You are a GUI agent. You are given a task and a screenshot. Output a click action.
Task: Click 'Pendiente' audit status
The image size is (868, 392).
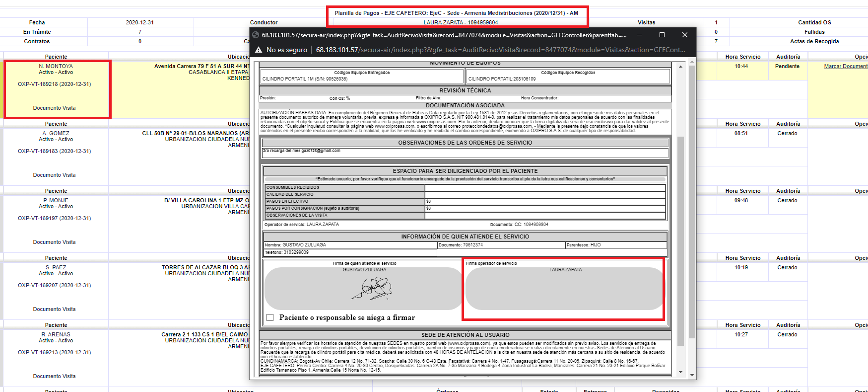click(788, 66)
